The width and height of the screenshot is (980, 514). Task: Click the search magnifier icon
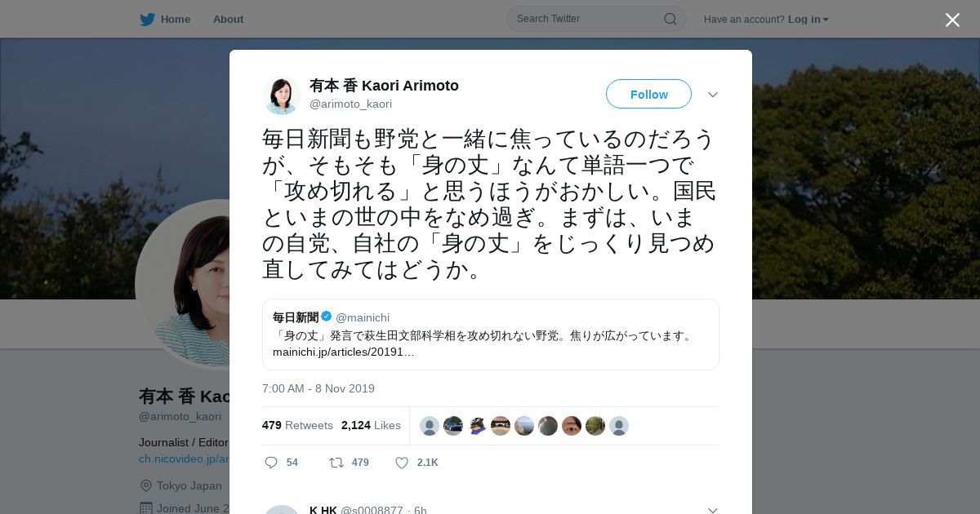click(x=670, y=19)
